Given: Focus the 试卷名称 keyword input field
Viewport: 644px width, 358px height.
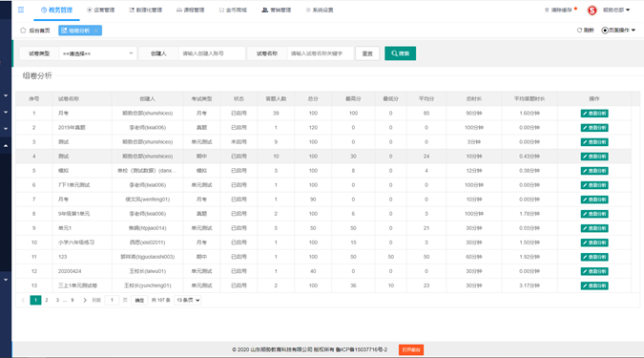Looking at the screenshot, I should coord(320,53).
